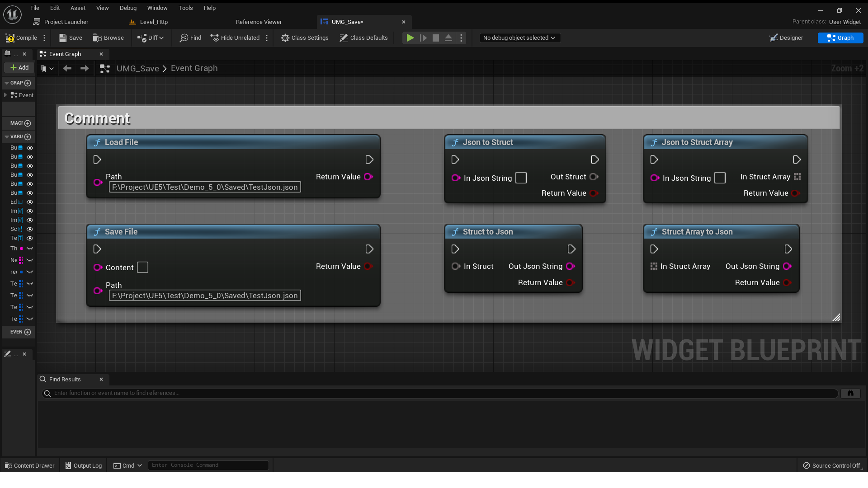Open the Tools menu
Image resolution: width=868 pixels, height=488 pixels.
(x=185, y=8)
